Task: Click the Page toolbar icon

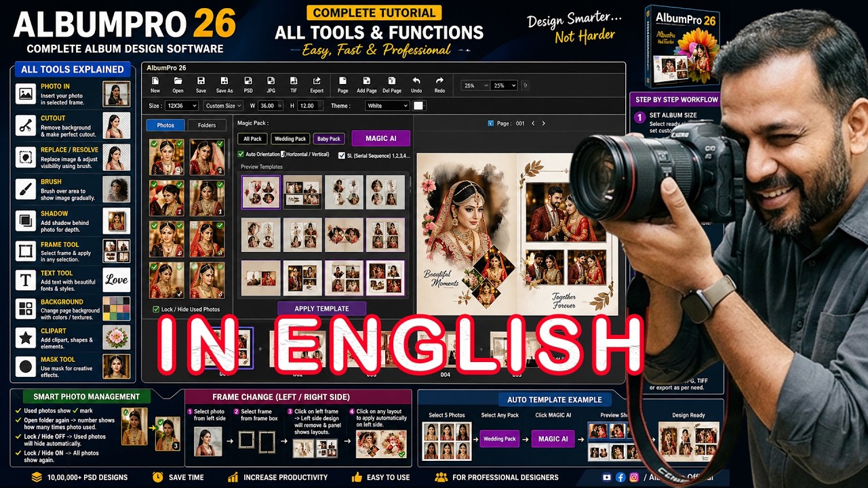Action: pos(343,81)
